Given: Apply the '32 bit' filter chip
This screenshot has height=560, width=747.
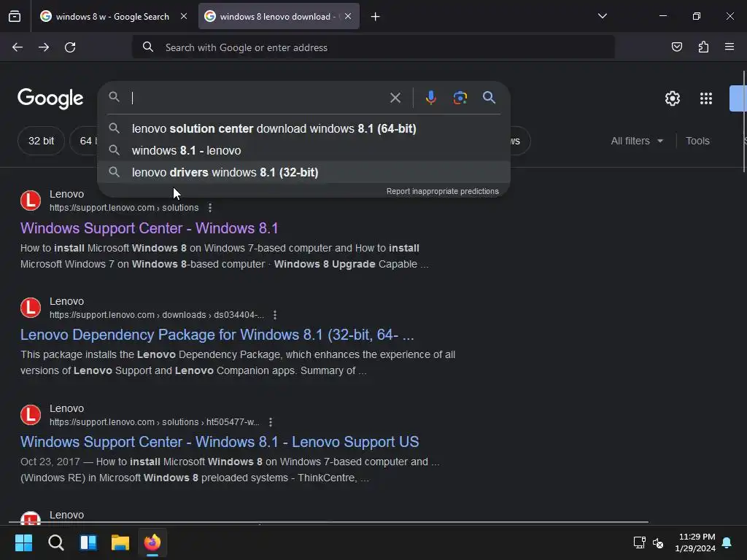Looking at the screenshot, I should [x=41, y=141].
